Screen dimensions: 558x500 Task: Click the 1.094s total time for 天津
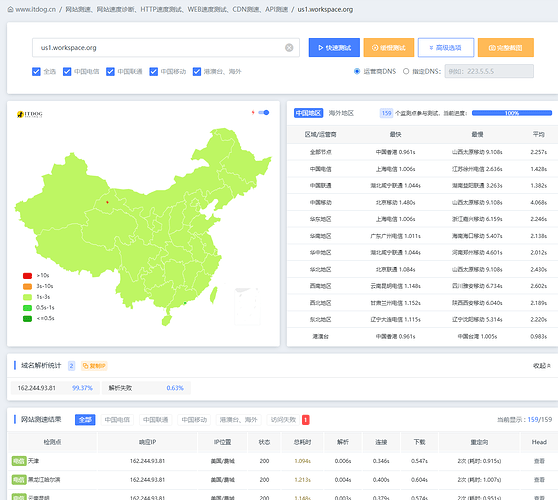[302, 461]
